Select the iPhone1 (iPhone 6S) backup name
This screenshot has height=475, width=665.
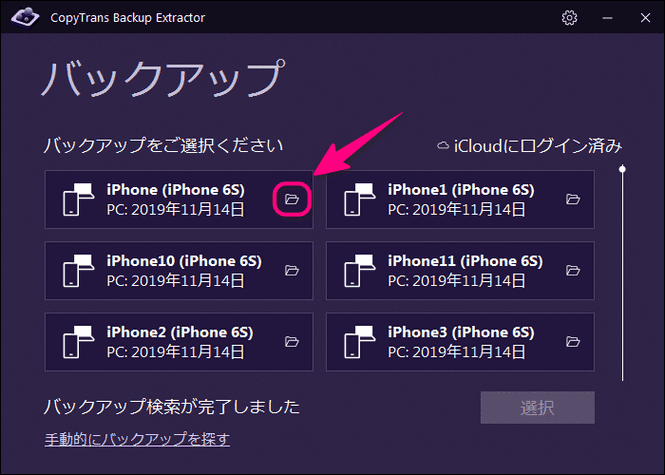(x=461, y=190)
